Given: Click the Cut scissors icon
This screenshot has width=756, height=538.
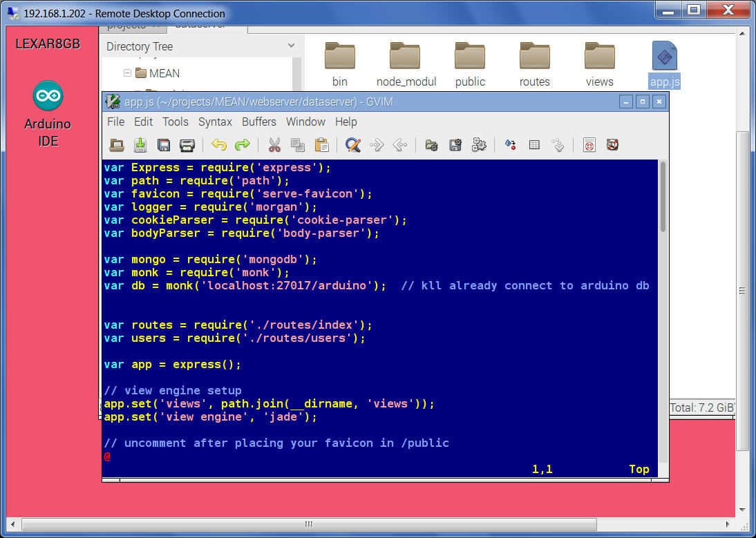Looking at the screenshot, I should [274, 145].
